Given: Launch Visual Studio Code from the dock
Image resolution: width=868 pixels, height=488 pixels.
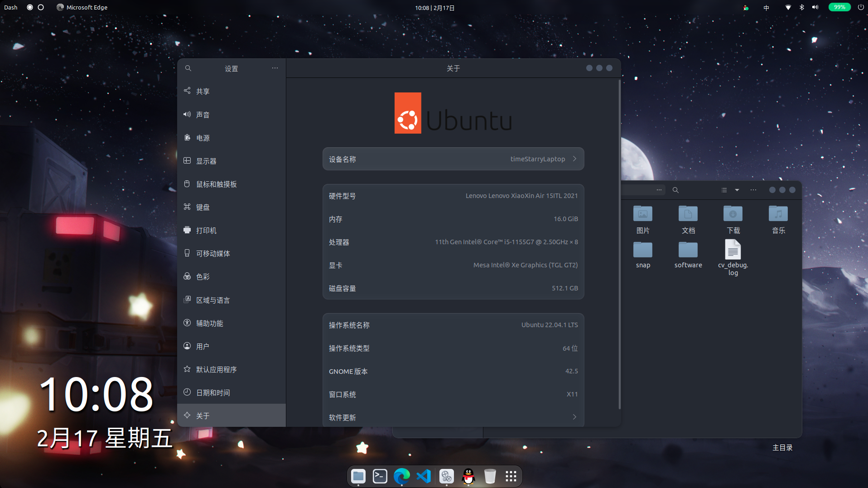Looking at the screenshot, I should click(424, 476).
